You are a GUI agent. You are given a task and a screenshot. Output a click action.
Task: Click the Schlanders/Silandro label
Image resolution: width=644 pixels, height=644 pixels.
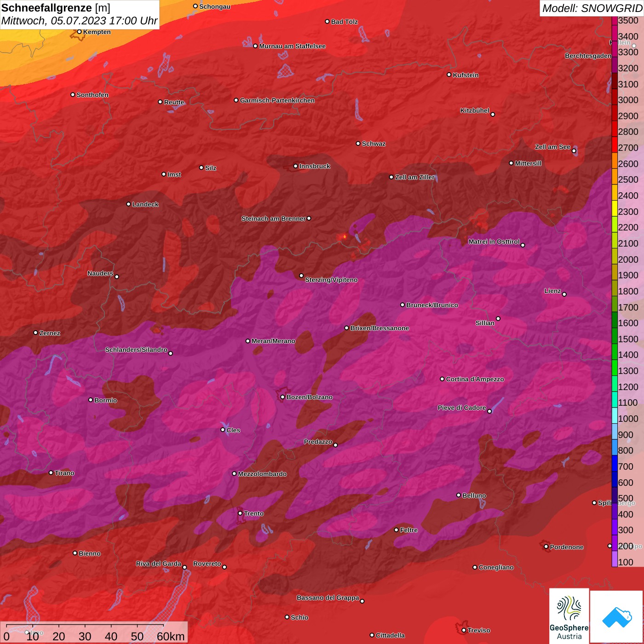coord(136,350)
